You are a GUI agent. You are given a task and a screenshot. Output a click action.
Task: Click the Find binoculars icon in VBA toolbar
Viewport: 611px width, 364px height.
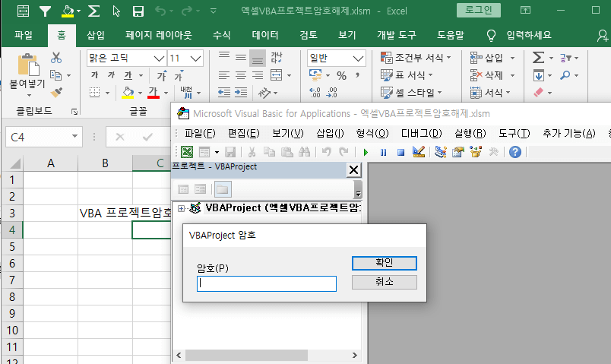[x=304, y=152]
